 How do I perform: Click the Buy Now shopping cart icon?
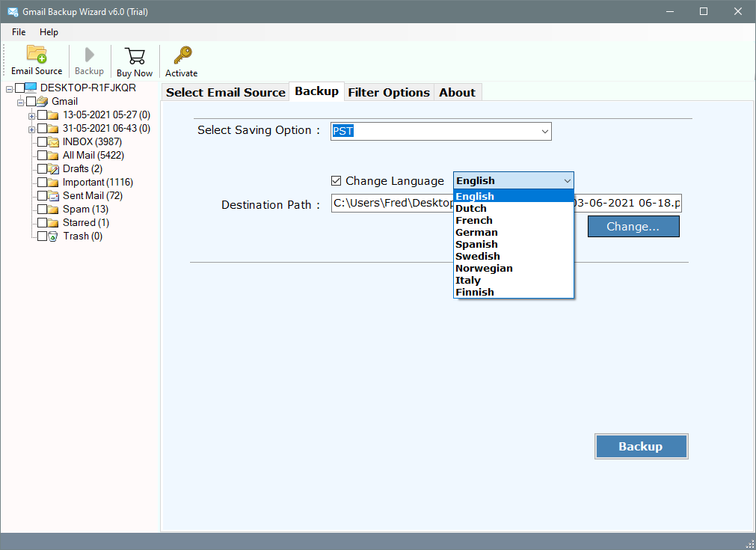(135, 56)
